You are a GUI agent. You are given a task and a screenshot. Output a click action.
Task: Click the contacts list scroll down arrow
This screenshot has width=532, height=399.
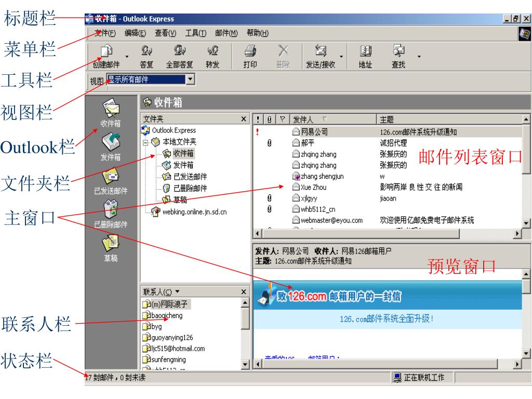(x=246, y=365)
